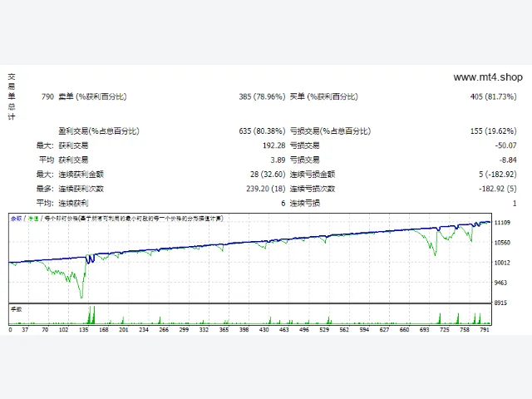The image size is (532, 399).
Task: Select the average consecutive wins value 6
Action: [283, 203]
